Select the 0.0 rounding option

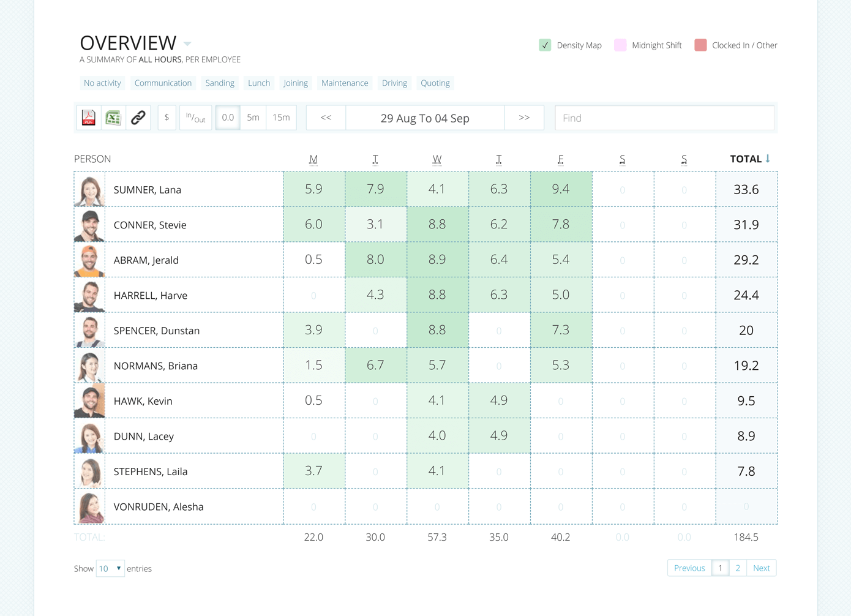[x=228, y=118]
